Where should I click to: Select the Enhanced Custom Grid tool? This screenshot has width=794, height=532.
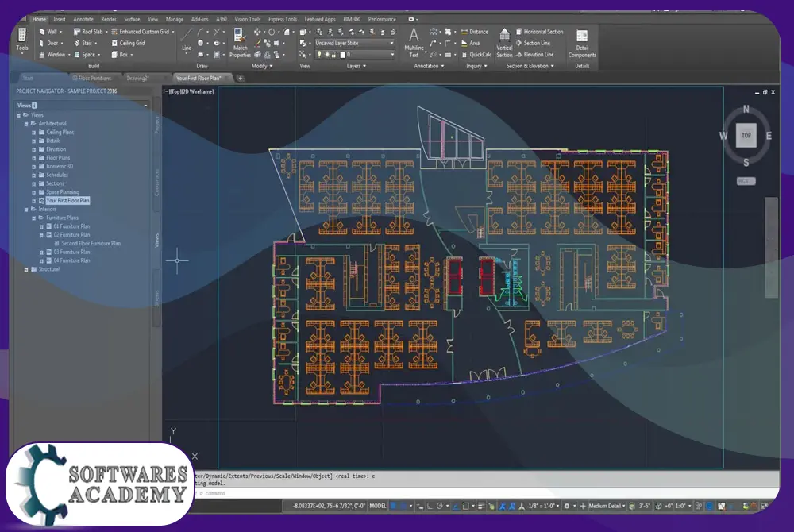(142, 32)
